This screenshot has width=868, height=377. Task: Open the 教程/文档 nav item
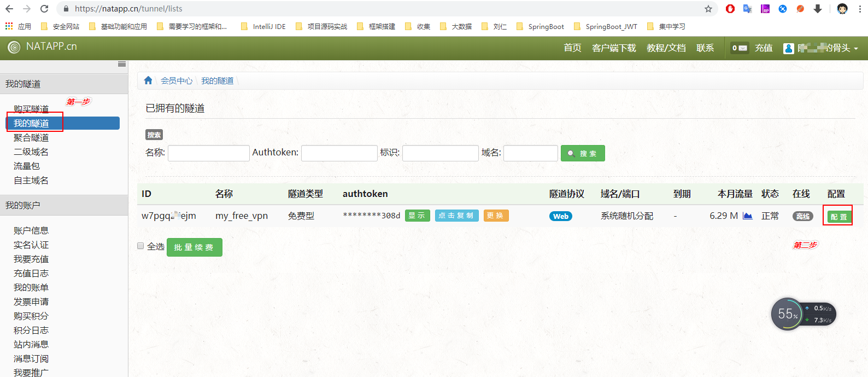coord(666,48)
